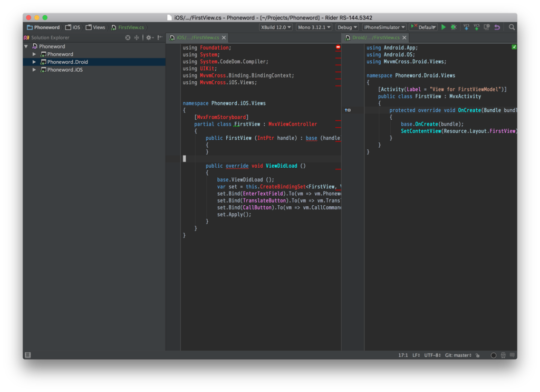Click the Views breadcrumb in the navigation bar
Image resolution: width=540 pixels, height=392 pixels.
pos(95,27)
